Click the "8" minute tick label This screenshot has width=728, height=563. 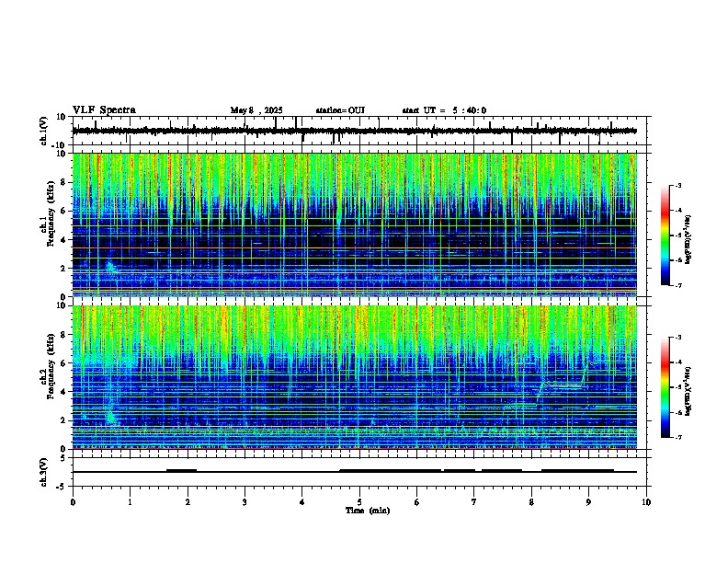tap(531, 501)
